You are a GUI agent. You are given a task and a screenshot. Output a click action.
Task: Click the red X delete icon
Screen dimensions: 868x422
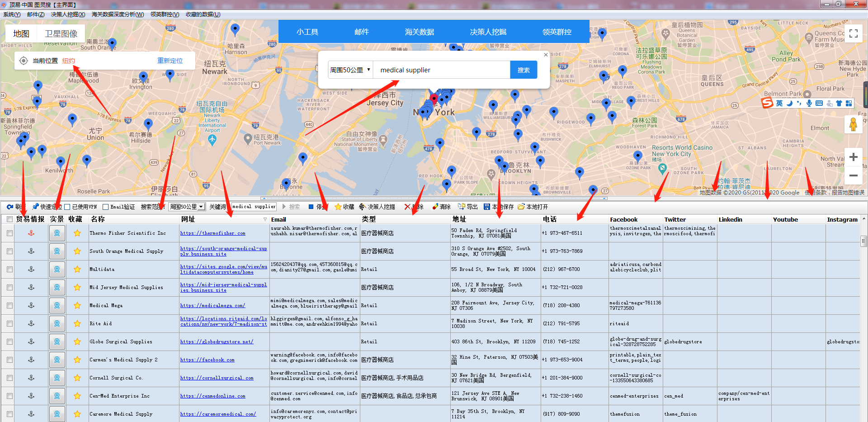click(407, 207)
